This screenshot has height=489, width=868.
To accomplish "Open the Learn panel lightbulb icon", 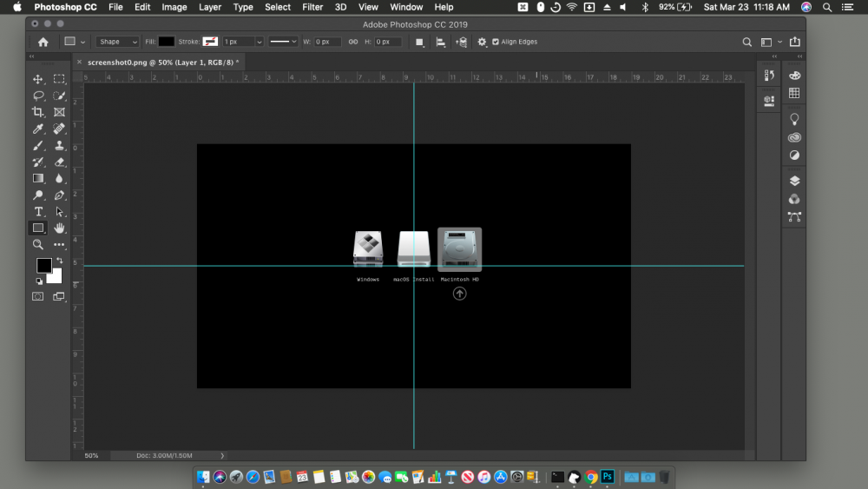I will (x=794, y=119).
